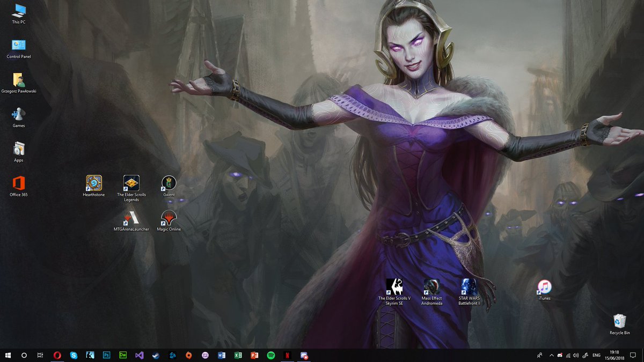
Task: Open Steam from the taskbar
Action: click(156, 355)
